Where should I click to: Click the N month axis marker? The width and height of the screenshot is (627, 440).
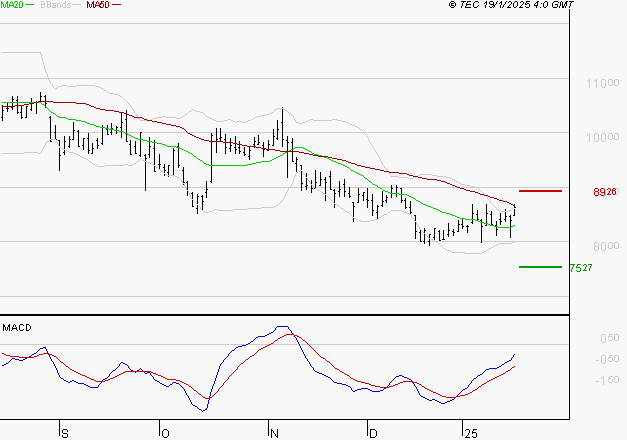point(274,434)
